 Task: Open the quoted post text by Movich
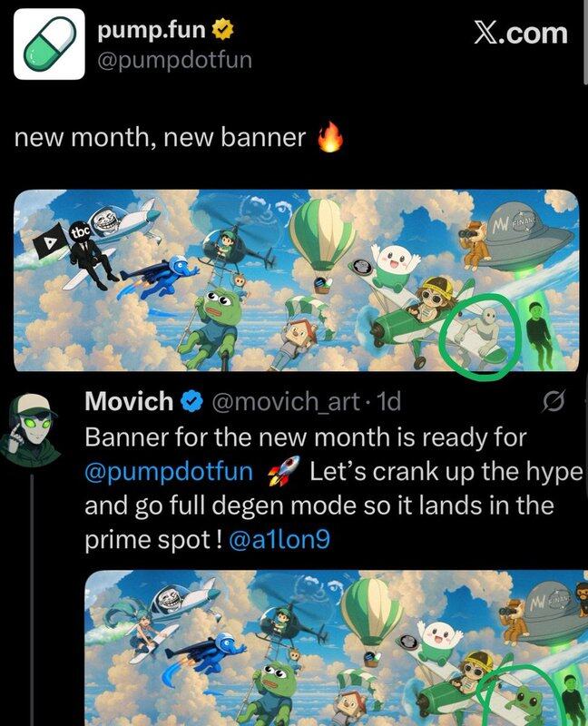coord(333,488)
